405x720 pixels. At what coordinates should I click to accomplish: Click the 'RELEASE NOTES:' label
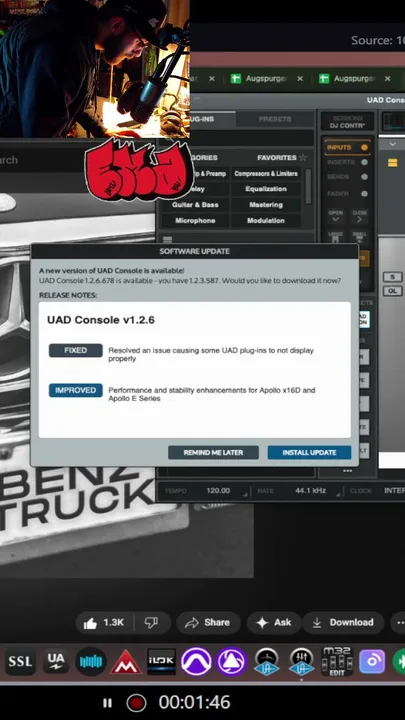coord(68,295)
